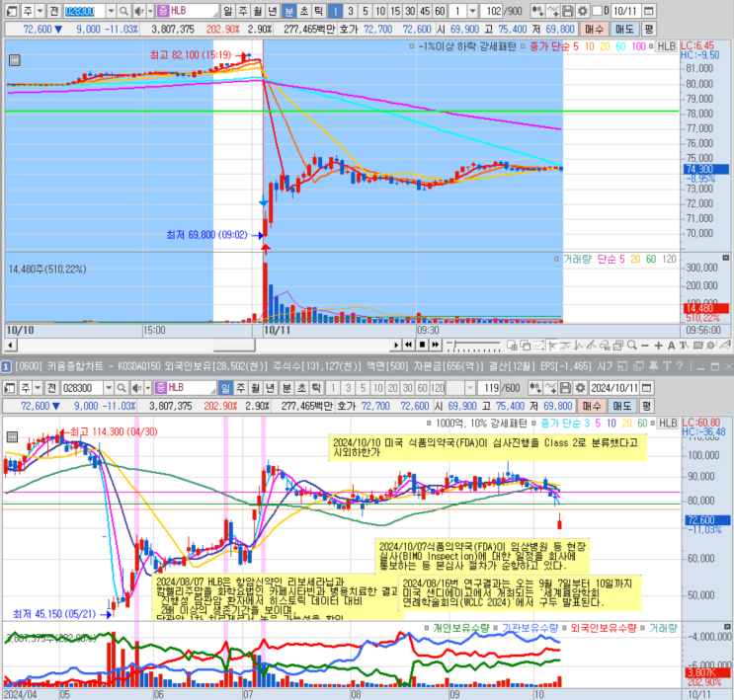
Task: Open interval dropdown in lower chart toolbar
Action: (x=470, y=387)
